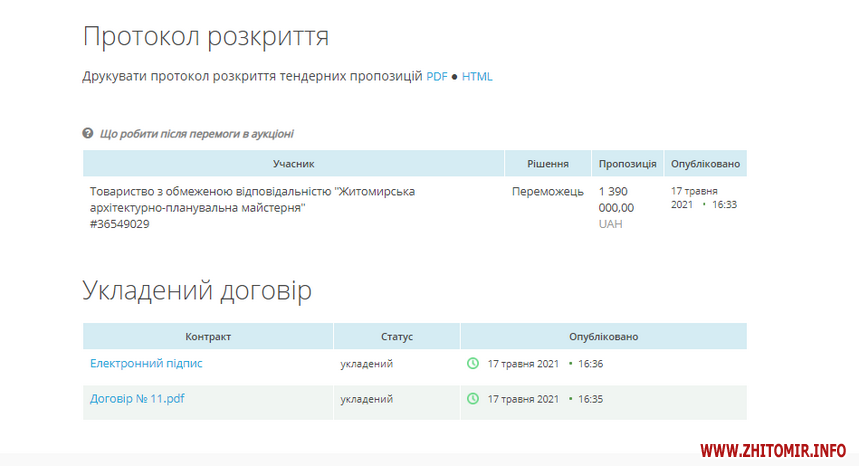The height and width of the screenshot is (466, 859).
Task: Click the Рішення column header
Action: 548,163
